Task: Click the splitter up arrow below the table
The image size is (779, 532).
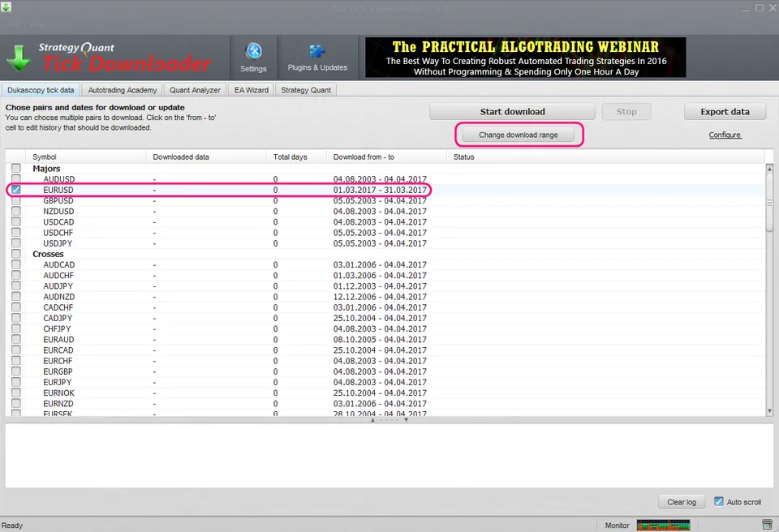Action: point(372,420)
